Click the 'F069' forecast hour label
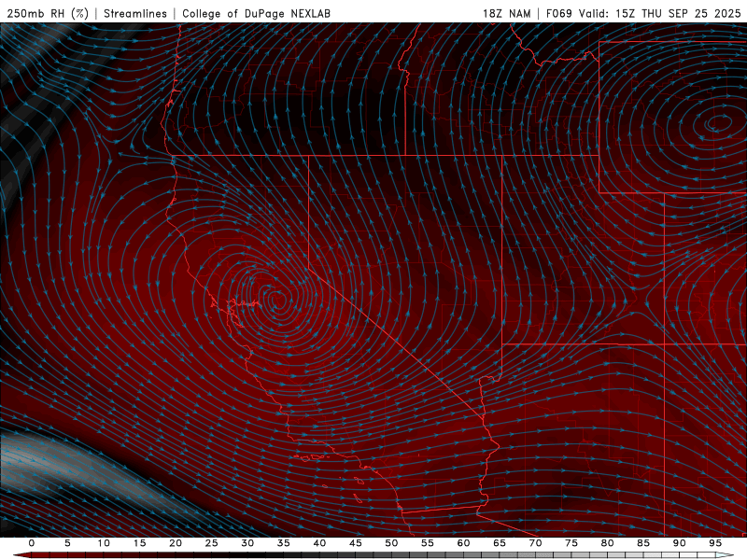Viewport: 747px width, 560px height. [x=558, y=13]
